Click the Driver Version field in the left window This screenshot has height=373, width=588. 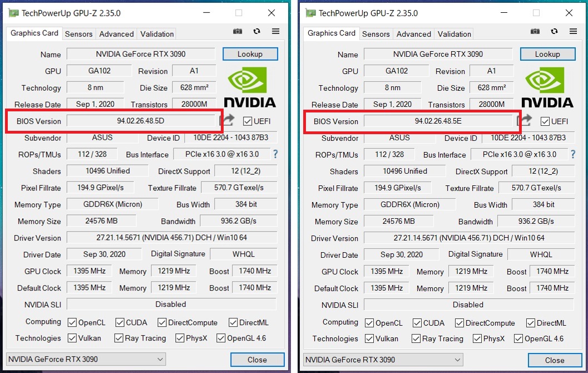(x=172, y=238)
